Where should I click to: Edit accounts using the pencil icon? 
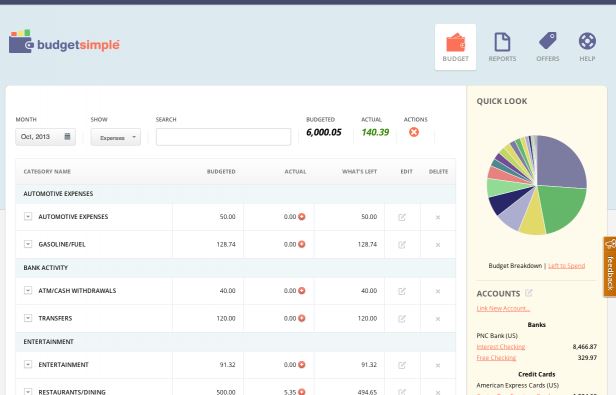[529, 293]
